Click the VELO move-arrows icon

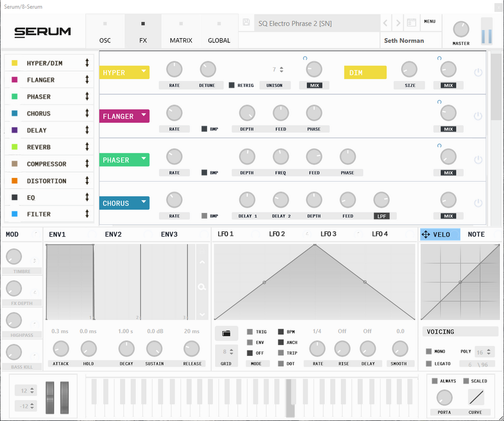click(426, 235)
